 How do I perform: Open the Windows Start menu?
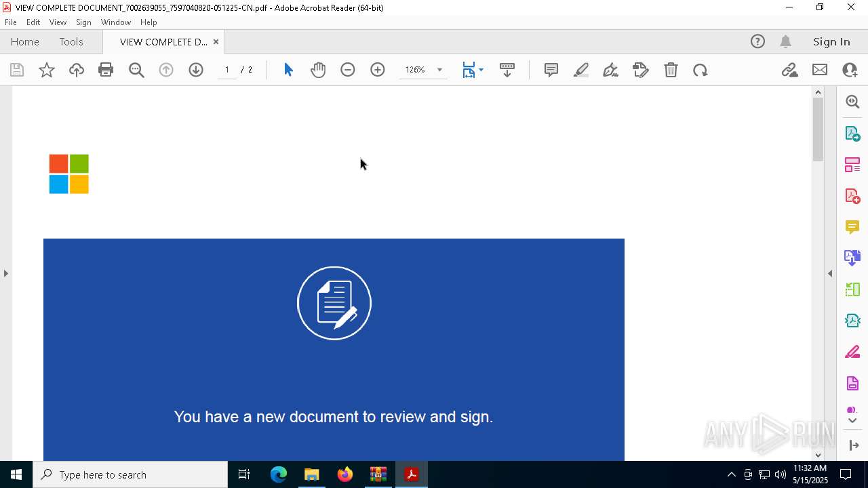16,474
